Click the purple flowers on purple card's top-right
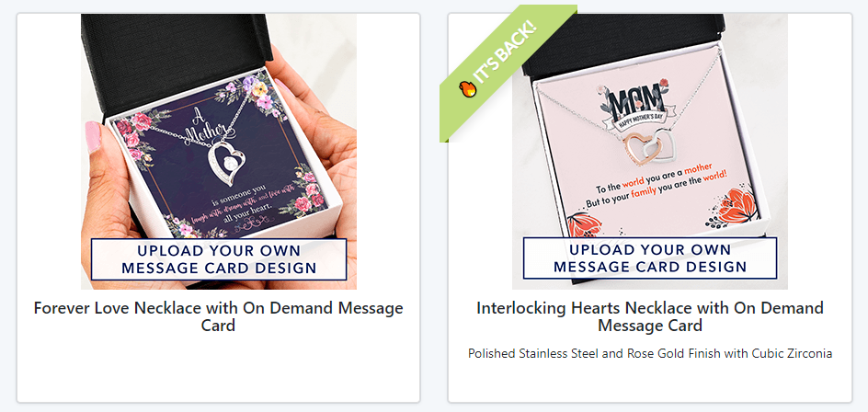The height and width of the screenshot is (412, 868). click(256, 94)
